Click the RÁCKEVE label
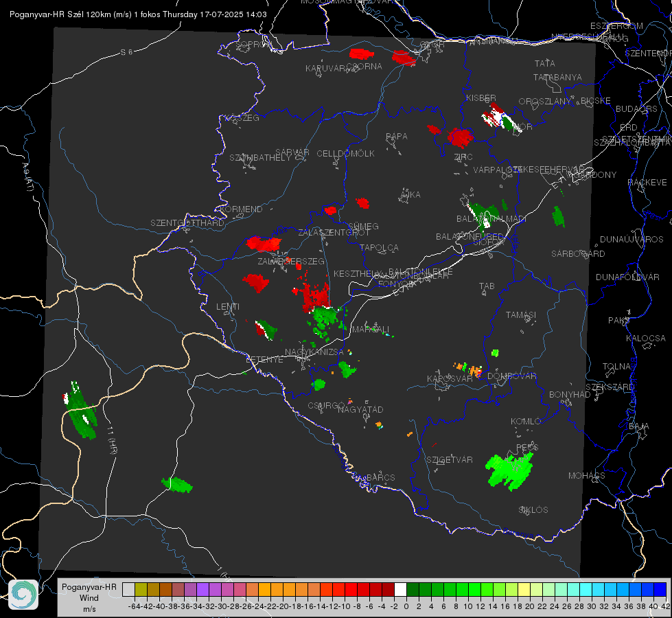 click(x=647, y=183)
